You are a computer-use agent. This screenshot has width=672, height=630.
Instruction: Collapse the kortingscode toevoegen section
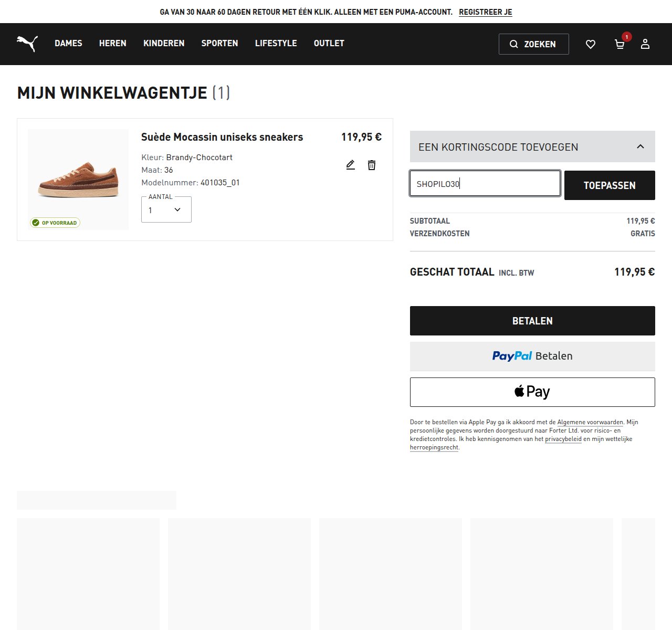(532, 146)
